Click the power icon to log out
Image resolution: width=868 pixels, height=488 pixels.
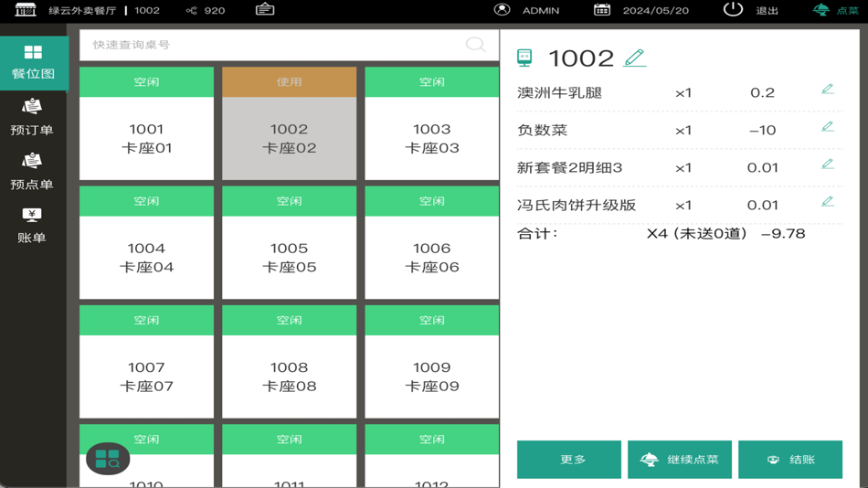coord(733,9)
